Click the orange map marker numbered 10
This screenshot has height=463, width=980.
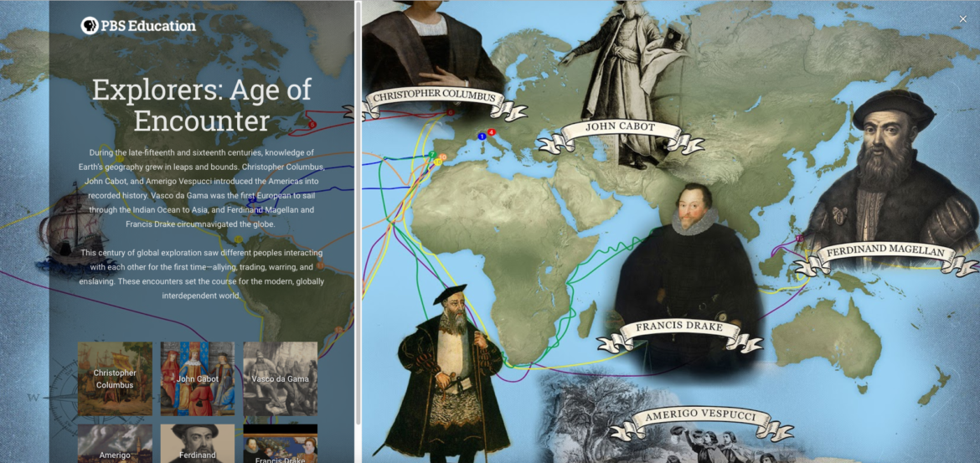click(442, 157)
